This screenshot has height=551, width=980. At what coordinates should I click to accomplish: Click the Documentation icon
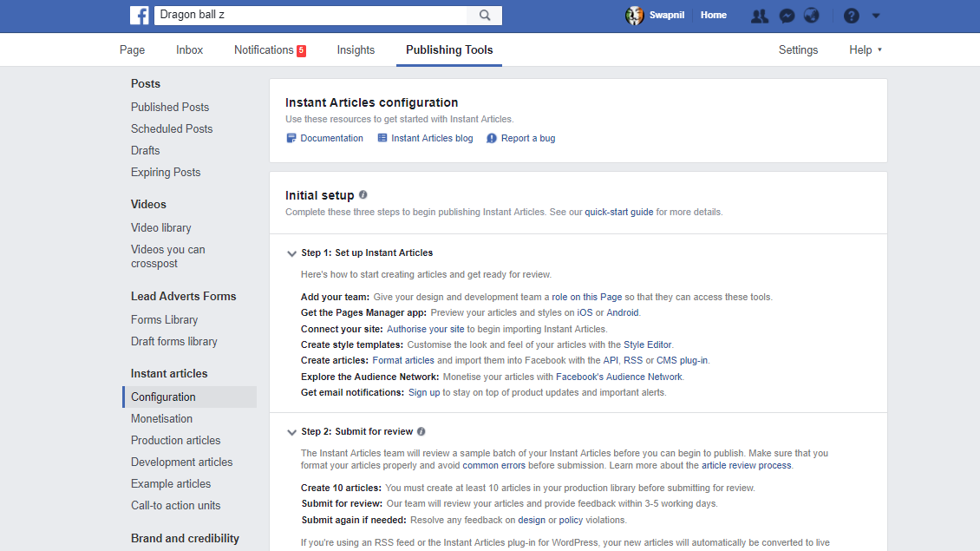click(291, 138)
